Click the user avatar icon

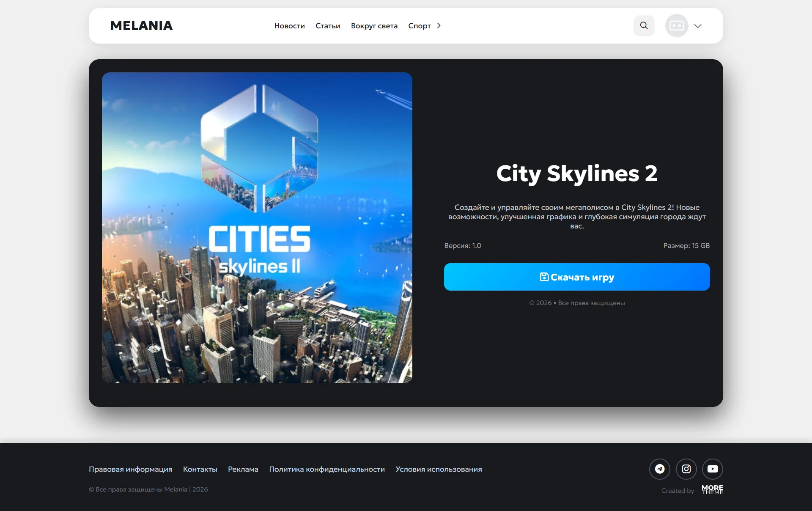click(x=676, y=26)
